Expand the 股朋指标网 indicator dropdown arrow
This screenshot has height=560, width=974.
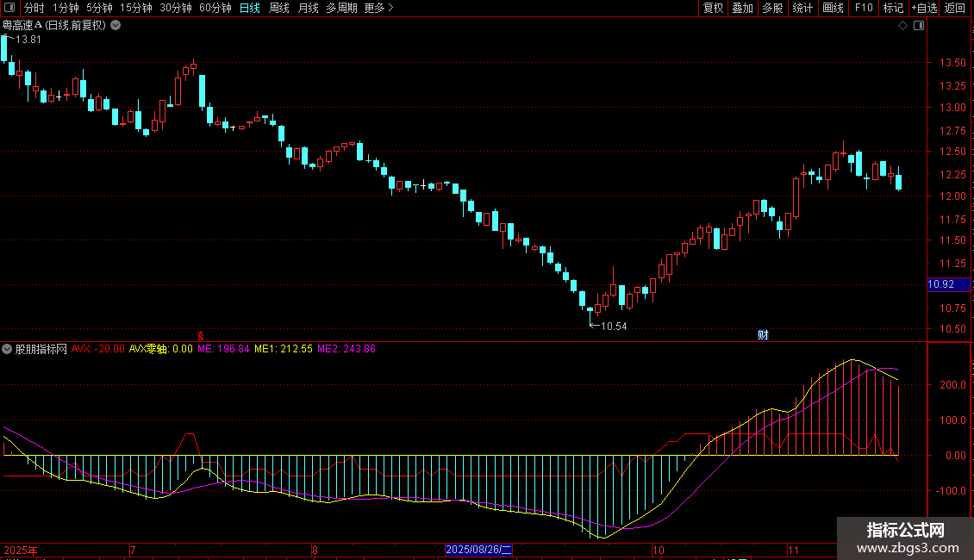pos(8,349)
